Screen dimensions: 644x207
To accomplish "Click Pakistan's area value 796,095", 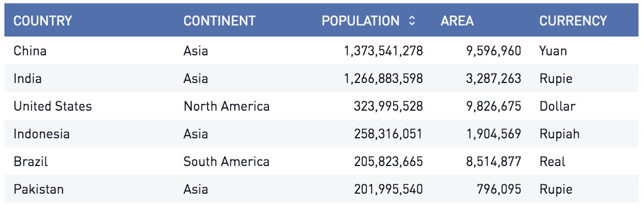I will [499, 189].
